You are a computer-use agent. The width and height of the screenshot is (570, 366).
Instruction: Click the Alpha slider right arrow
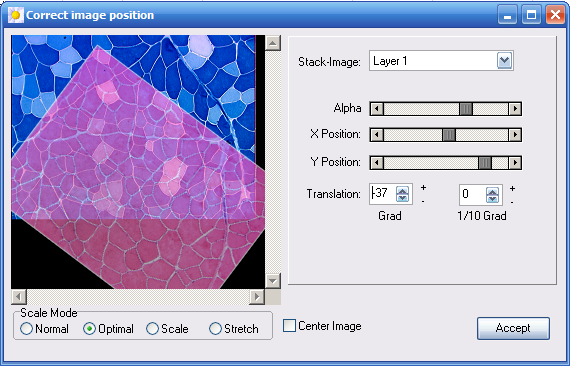(x=515, y=109)
